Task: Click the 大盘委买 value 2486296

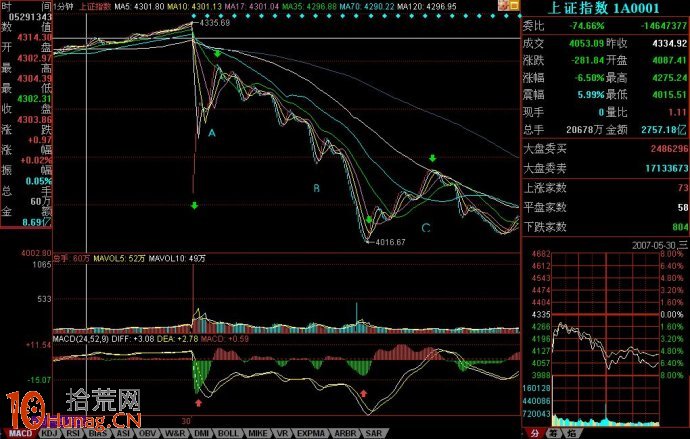Action: (669, 149)
